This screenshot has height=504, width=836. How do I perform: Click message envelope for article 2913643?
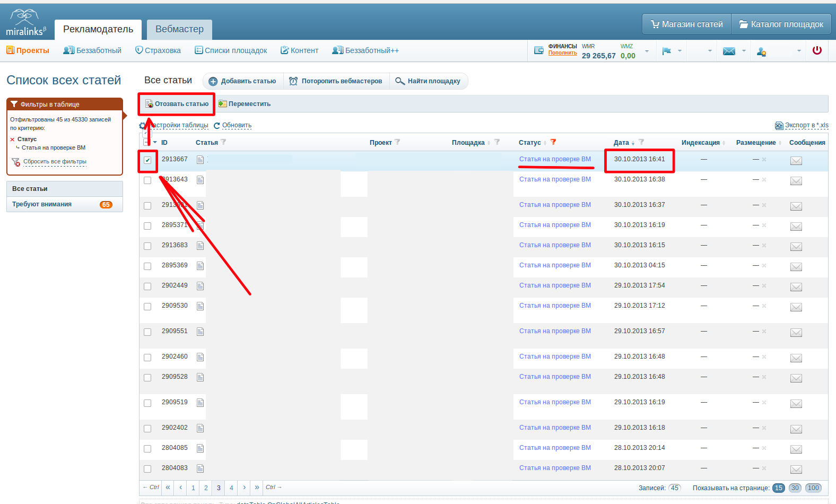796,181
